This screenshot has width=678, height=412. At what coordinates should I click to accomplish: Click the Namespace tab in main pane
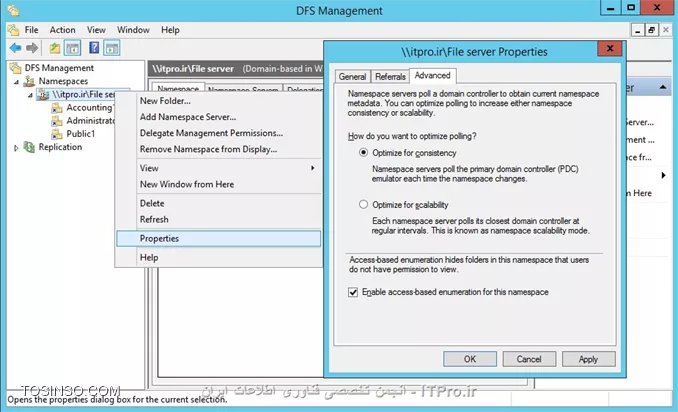tap(178, 88)
